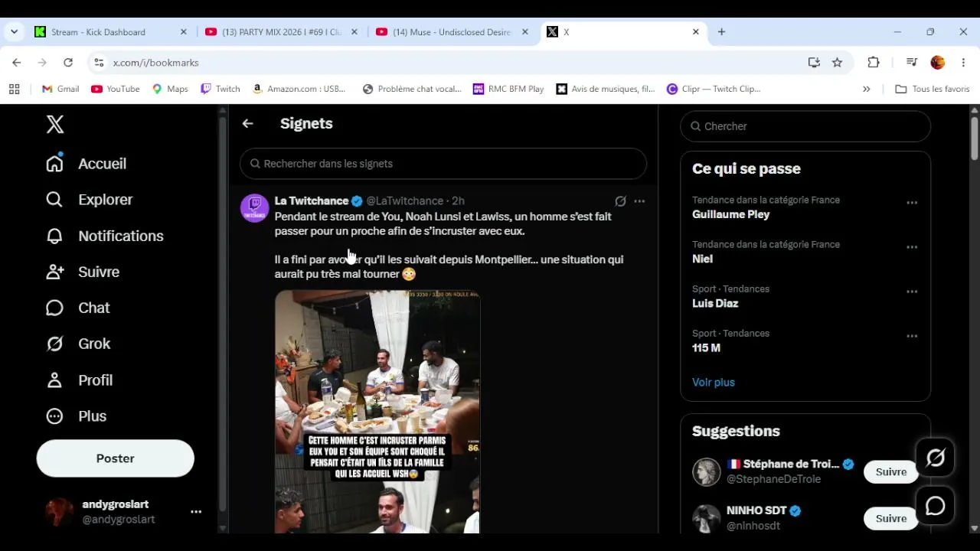Viewport: 980px width, 551px height.
Task: Open the floating messages button
Action: click(x=936, y=506)
